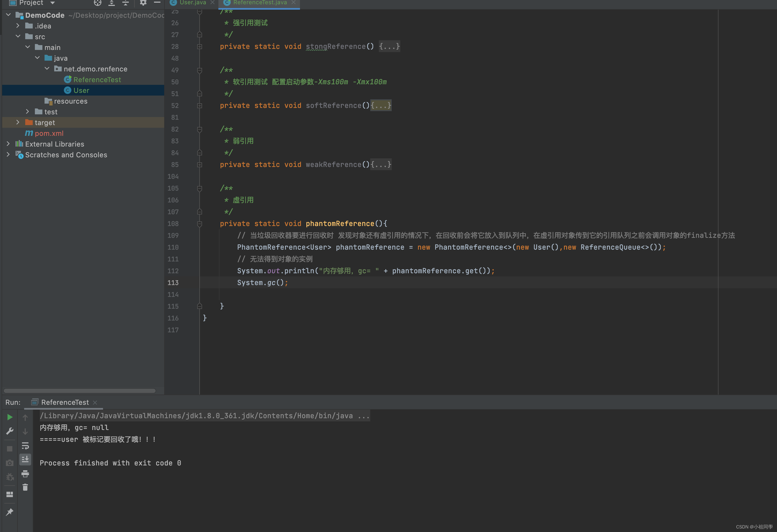The width and height of the screenshot is (777, 532).
Task: Select the ReferenceTest run tab
Action: pos(65,402)
